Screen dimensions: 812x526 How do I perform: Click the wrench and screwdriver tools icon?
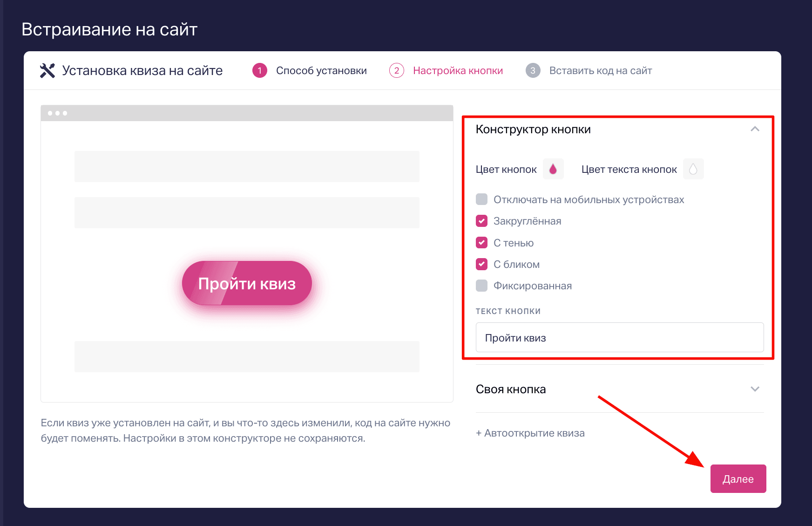tap(47, 71)
